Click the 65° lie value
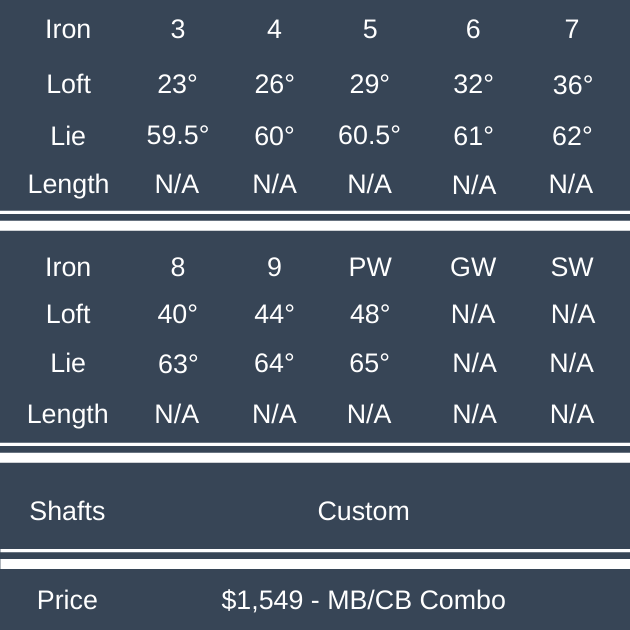The width and height of the screenshot is (630, 630). [369, 363]
